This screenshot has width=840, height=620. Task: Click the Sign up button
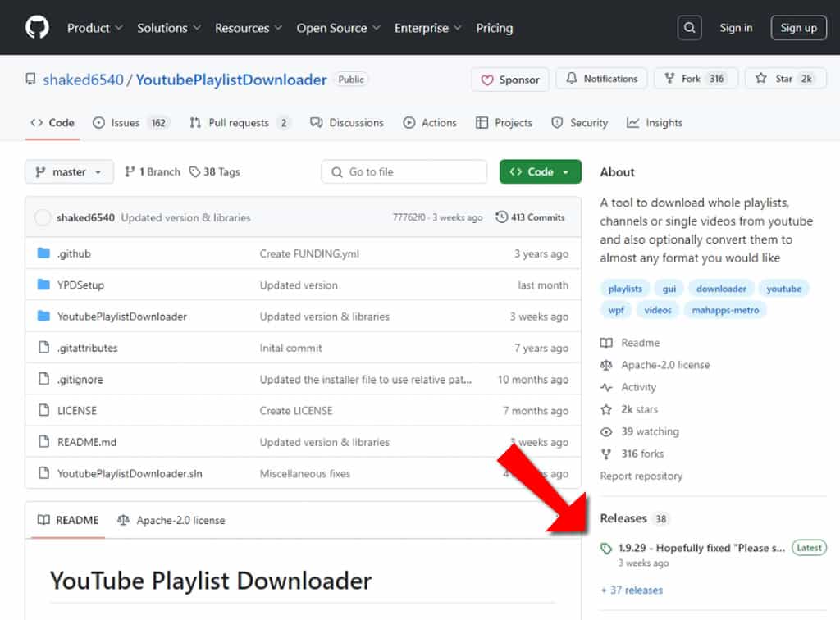(798, 28)
